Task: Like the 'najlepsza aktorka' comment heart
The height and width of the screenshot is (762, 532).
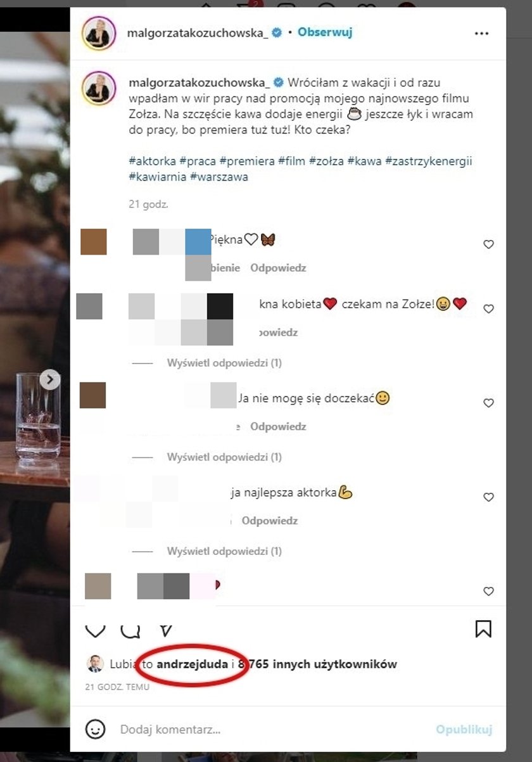Action: click(x=488, y=498)
